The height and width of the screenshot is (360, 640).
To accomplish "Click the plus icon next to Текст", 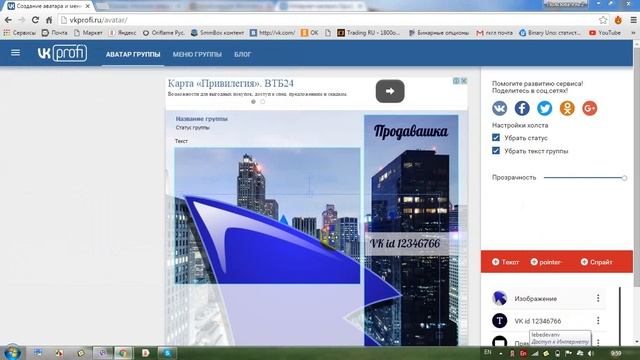I will click(x=496, y=262).
